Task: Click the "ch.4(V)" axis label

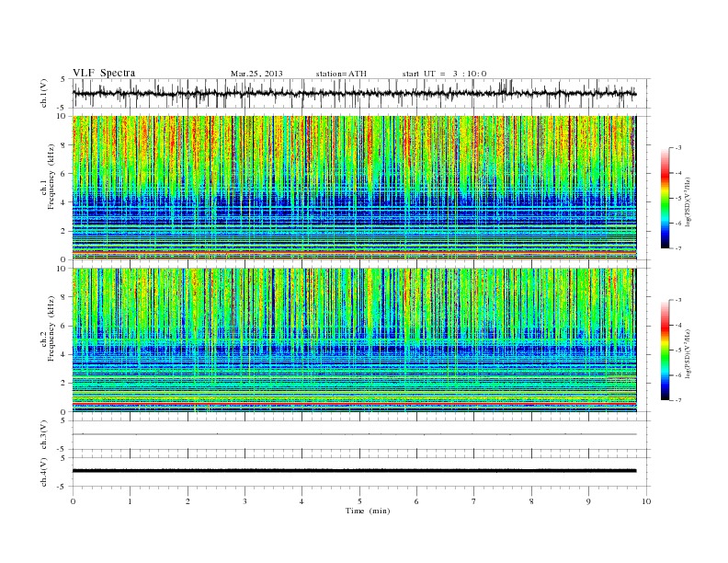Action: tap(44, 472)
